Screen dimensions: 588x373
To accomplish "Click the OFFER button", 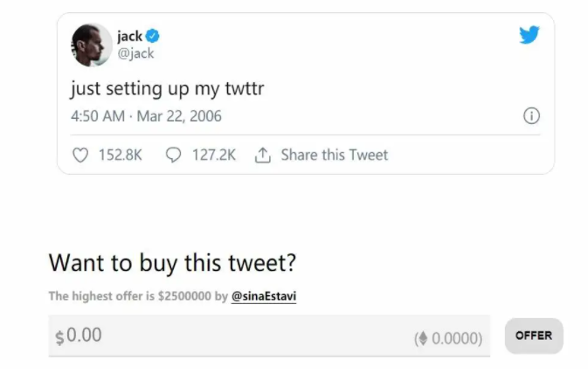I will pyautogui.click(x=534, y=335).
